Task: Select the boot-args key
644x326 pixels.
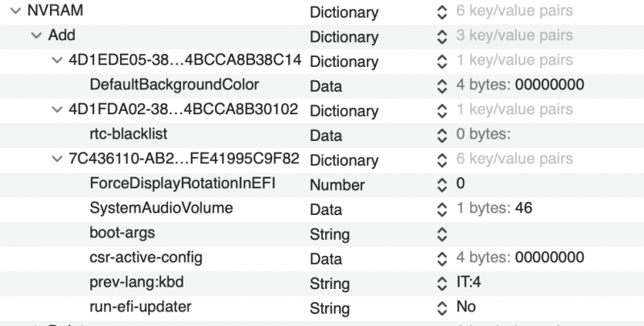Action: [122, 233]
